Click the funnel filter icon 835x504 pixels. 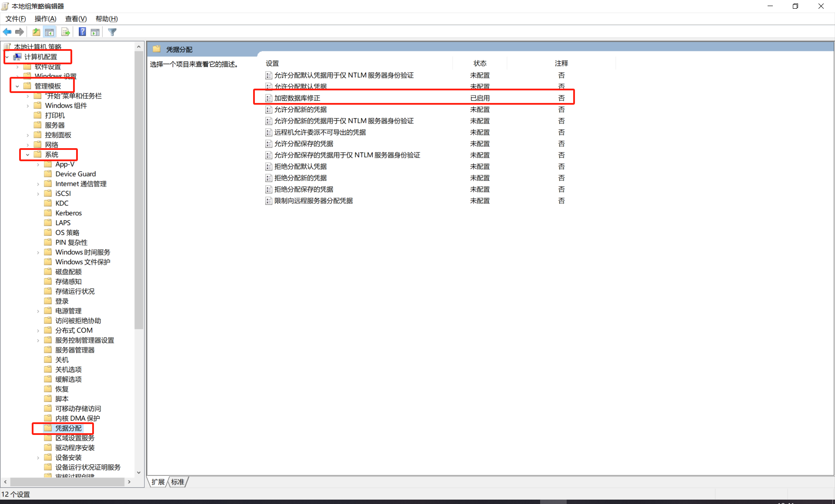(112, 32)
